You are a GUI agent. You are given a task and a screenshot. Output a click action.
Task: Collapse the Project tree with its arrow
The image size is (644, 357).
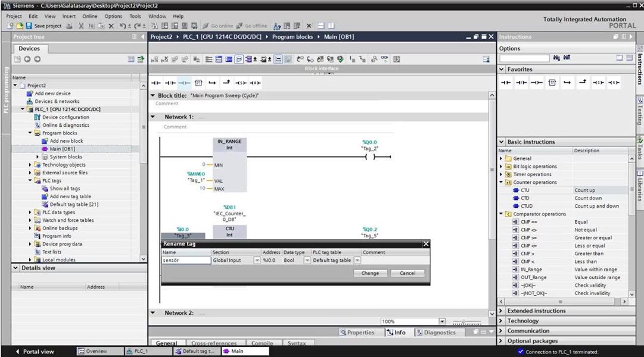coord(142,37)
